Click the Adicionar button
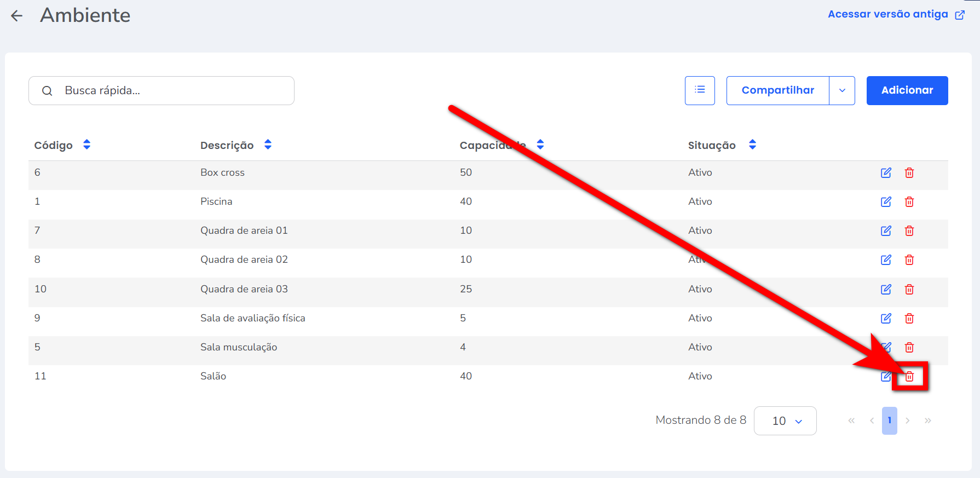 (x=907, y=90)
